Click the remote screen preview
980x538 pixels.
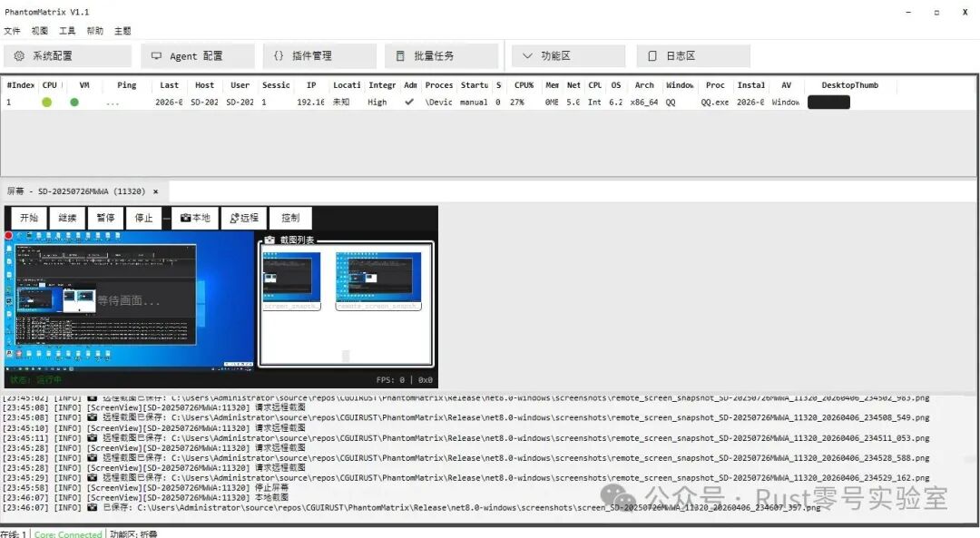(x=130, y=300)
